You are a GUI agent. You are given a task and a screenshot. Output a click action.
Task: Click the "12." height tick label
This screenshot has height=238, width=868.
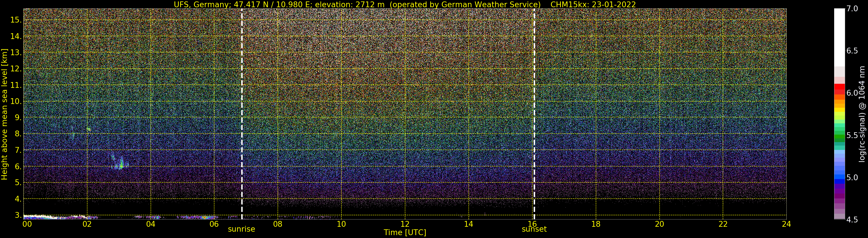[16, 69]
